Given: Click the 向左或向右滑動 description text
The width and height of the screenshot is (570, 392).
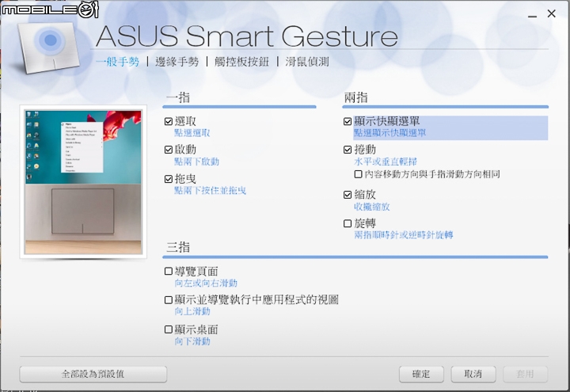Looking at the screenshot, I should coord(206,284).
